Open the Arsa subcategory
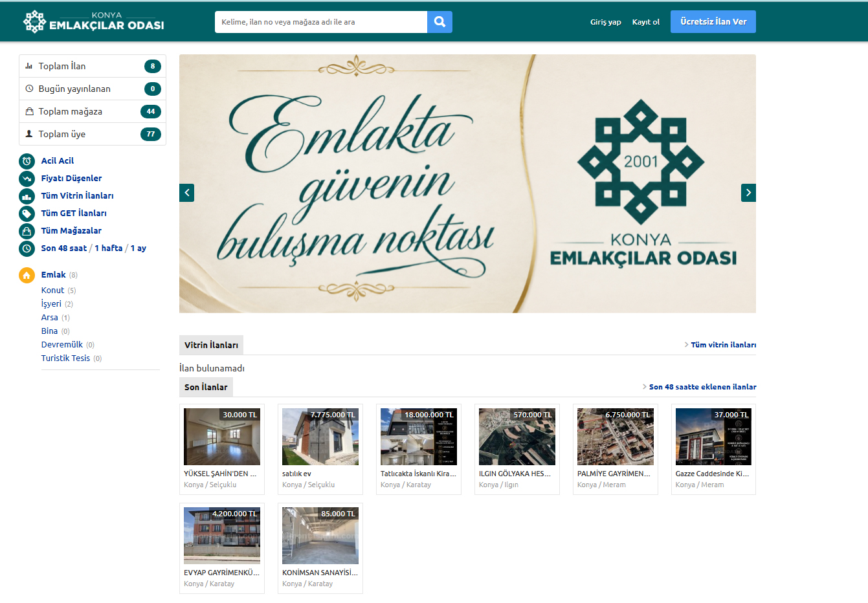The image size is (868, 603). pyautogui.click(x=50, y=318)
